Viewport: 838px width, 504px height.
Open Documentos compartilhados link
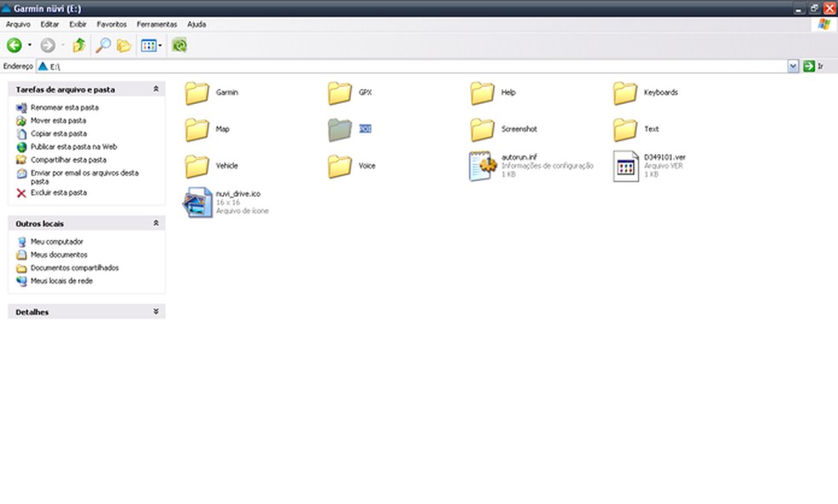pos(75,268)
